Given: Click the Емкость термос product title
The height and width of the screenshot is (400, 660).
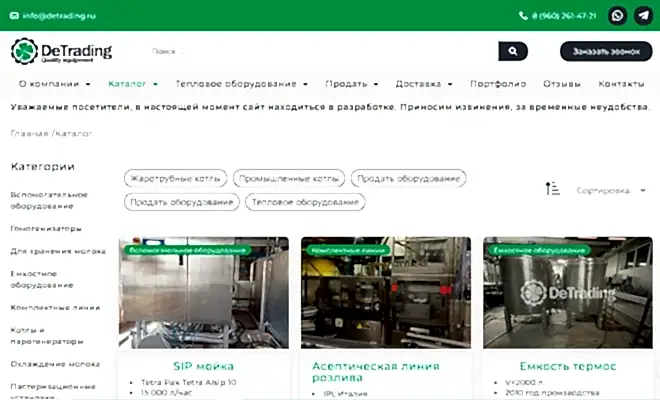Looking at the screenshot, I should [568, 366].
